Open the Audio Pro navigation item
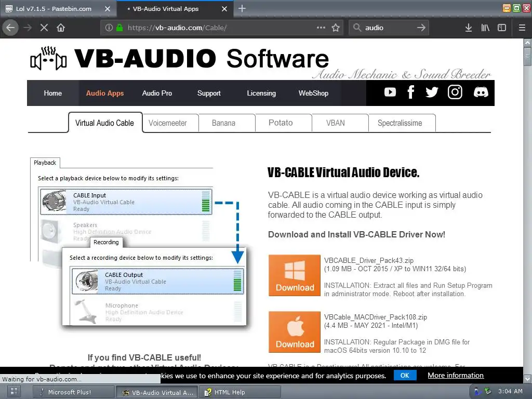 157,93
